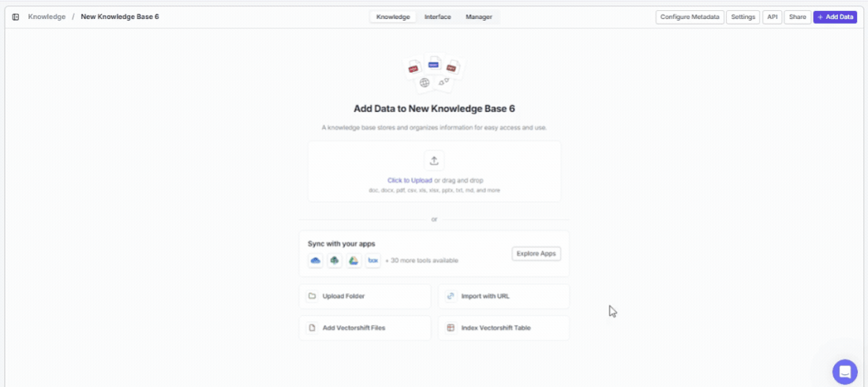Choose Add Vectorshift Files
Viewport: 868px width, 387px height.
(x=365, y=328)
